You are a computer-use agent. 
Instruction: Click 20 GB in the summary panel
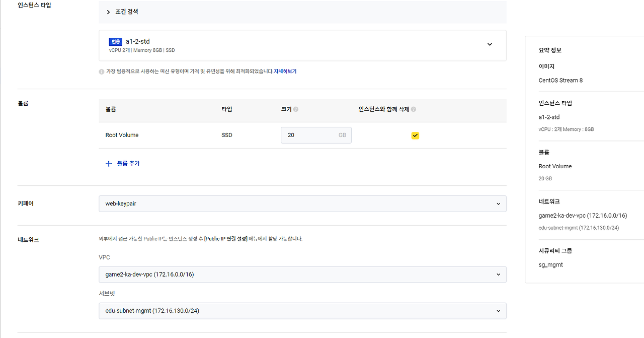coord(545,178)
